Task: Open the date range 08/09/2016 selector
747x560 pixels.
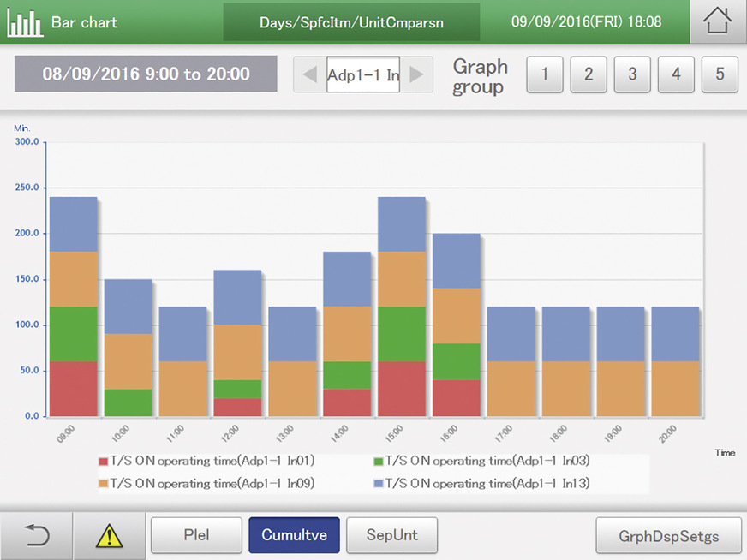Action: 146,74
